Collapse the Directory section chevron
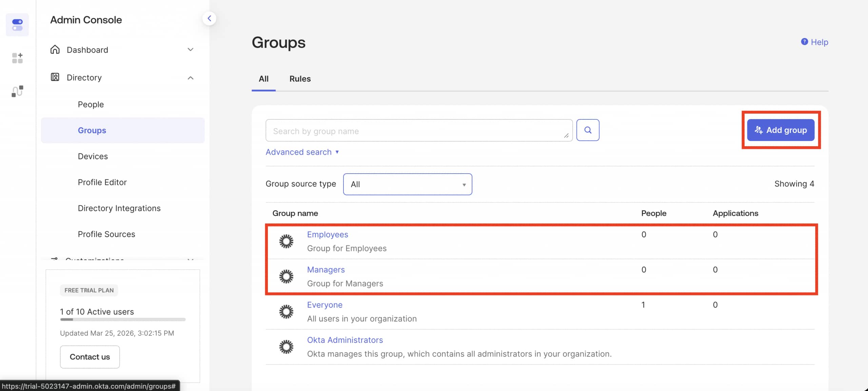This screenshot has height=391, width=868. [191, 78]
